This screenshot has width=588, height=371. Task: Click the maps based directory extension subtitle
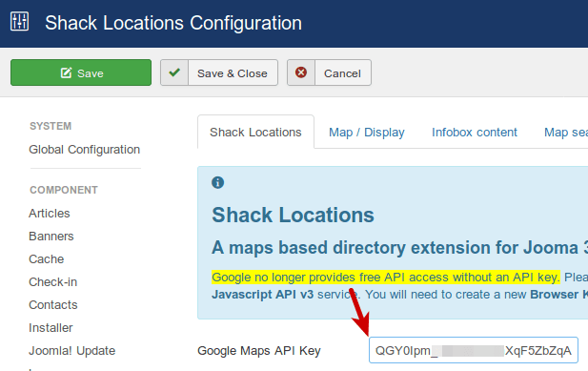[399, 248]
